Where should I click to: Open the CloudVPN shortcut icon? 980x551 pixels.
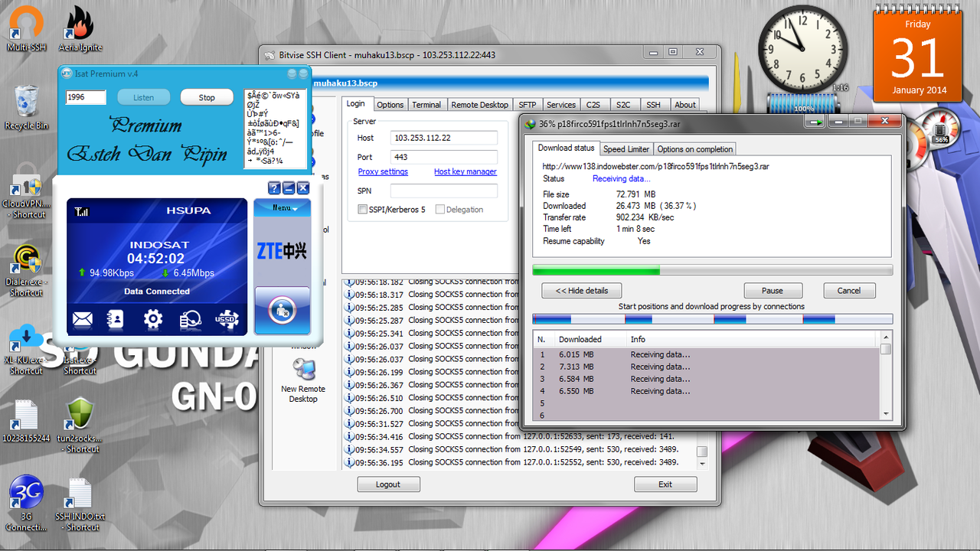pos(26,191)
